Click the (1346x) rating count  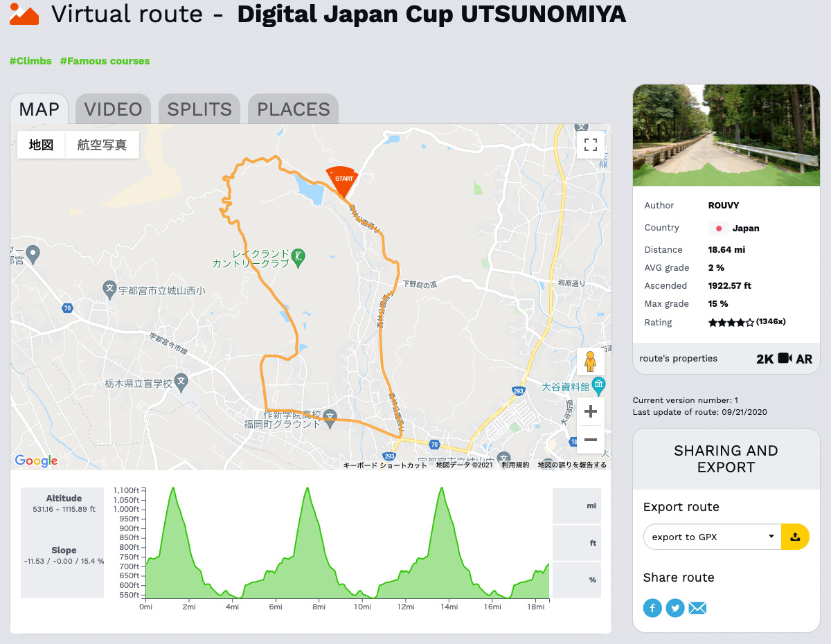point(771,322)
